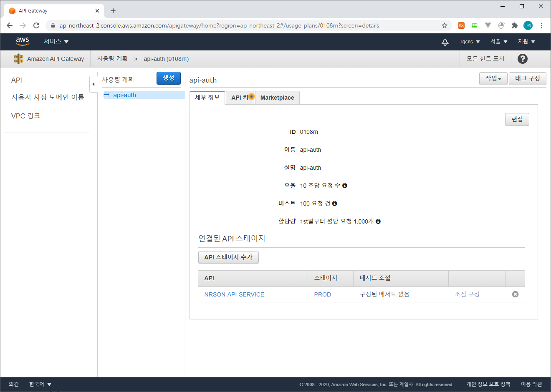Screen dimensions: 551x392
Task: Reload the browser page
Action: [x=36, y=25]
